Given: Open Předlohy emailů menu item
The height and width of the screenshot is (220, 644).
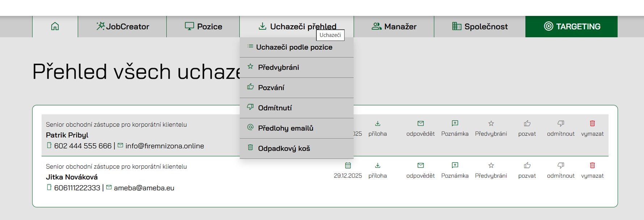Looking at the screenshot, I should click(285, 128).
